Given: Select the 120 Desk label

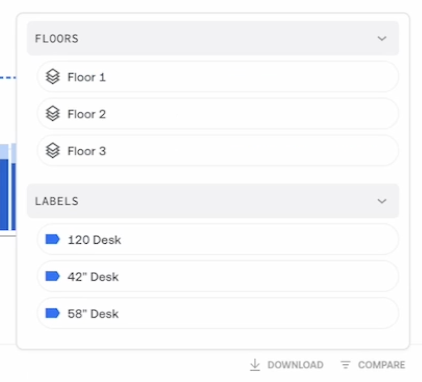Looking at the screenshot, I should 218,239.
